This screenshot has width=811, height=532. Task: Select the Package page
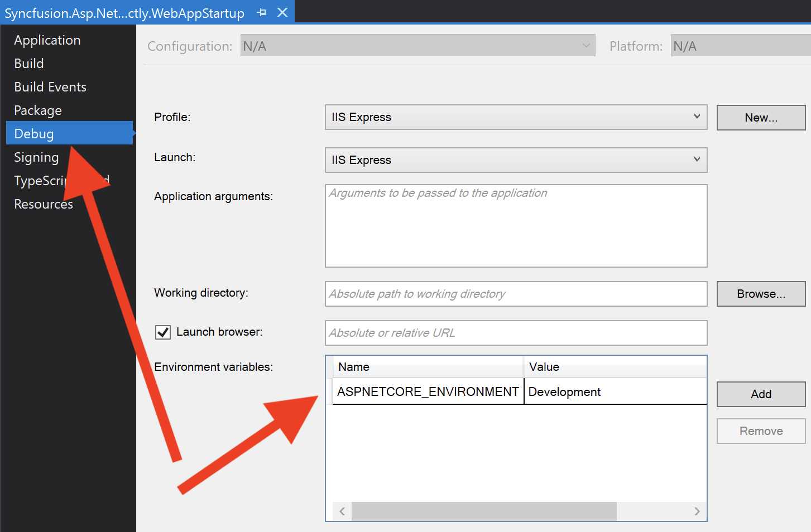point(37,110)
